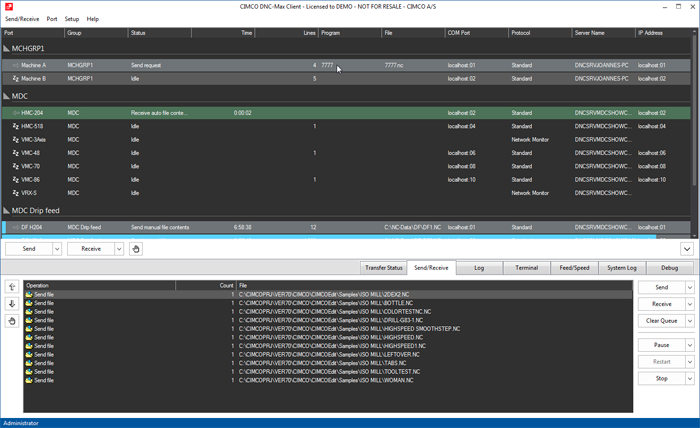
Task: Click send file icon for BOTTLE.NC
Action: [x=29, y=303]
